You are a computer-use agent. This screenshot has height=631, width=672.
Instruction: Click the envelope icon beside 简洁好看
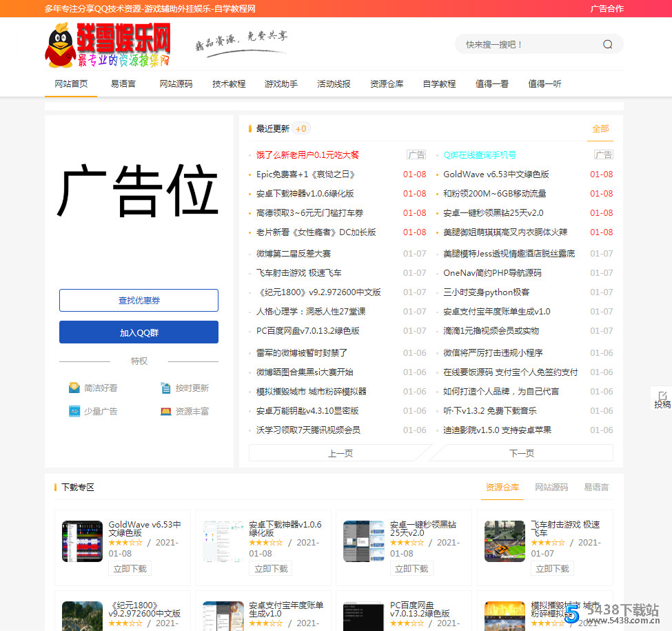point(74,388)
